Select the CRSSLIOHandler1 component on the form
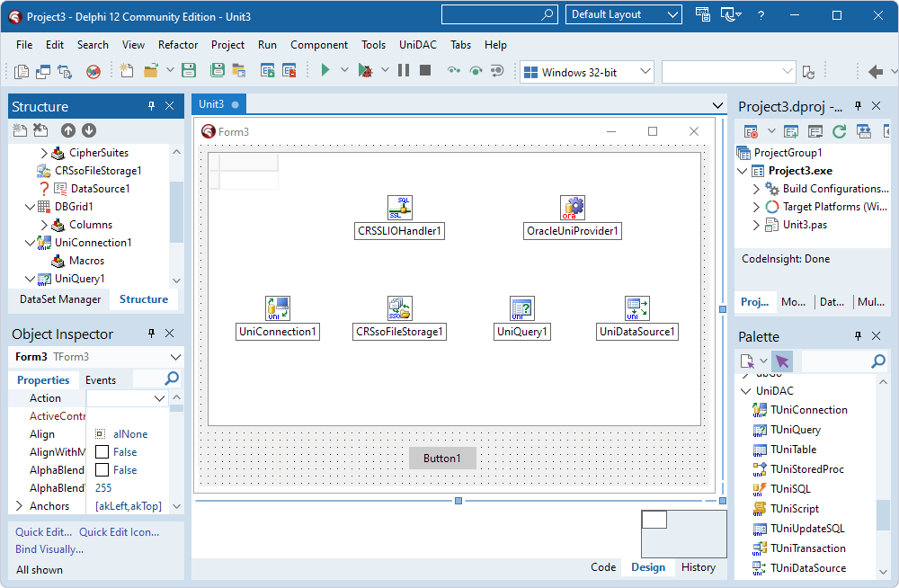The image size is (899, 588). point(399,207)
